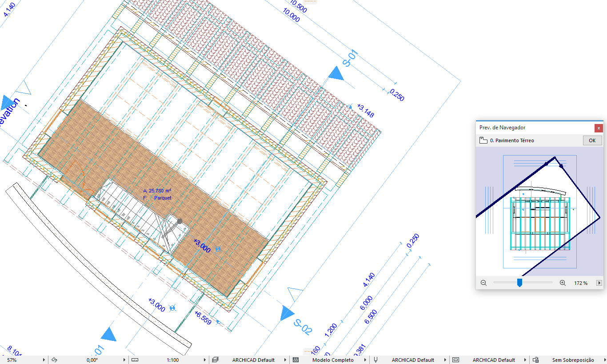Select the S-02 section label text

point(303,327)
